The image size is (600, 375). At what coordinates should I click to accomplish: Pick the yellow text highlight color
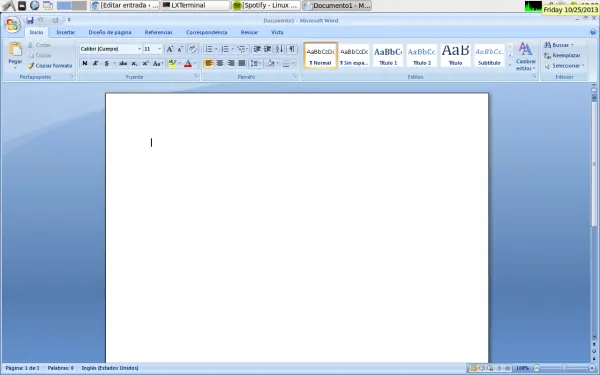172,64
